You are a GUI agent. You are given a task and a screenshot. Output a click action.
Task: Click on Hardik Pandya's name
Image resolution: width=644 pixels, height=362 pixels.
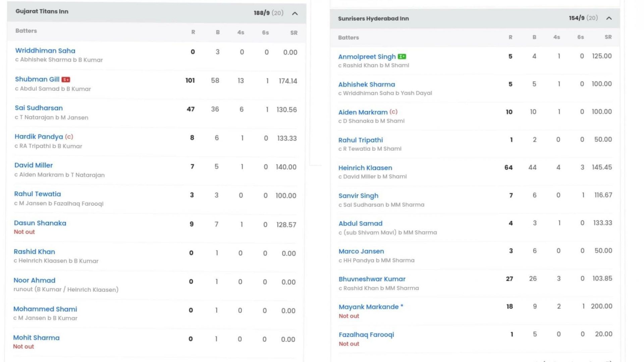point(39,137)
